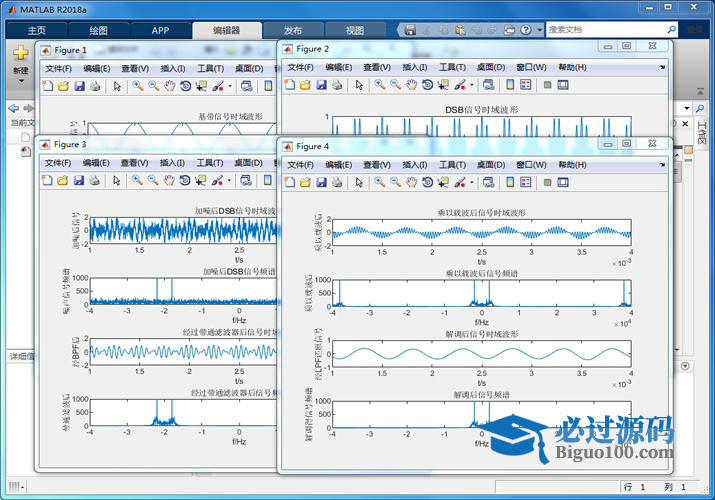
Task: Open 桌面(D) menu in Figure 2
Action: pos(491,67)
